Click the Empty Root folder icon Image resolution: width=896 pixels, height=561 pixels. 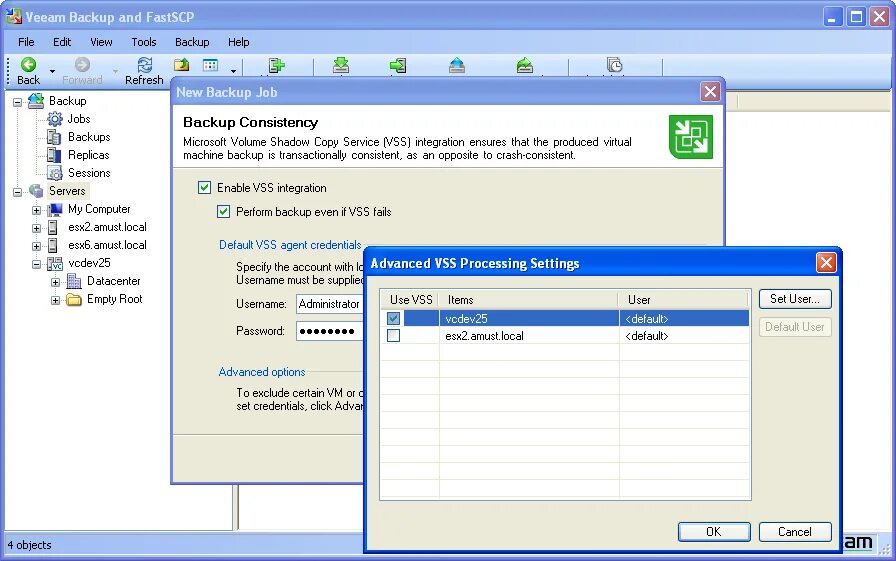coord(74,299)
